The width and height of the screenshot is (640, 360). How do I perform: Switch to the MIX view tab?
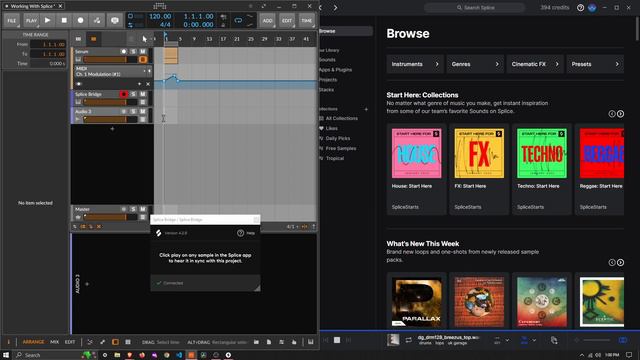[54, 342]
